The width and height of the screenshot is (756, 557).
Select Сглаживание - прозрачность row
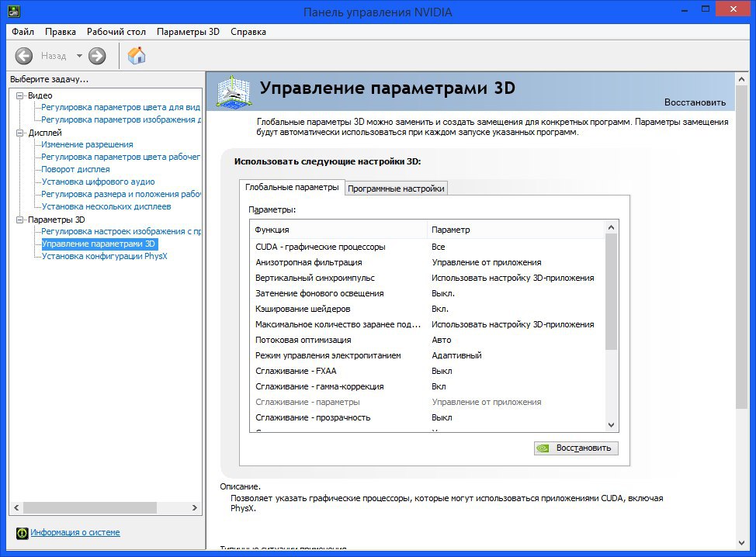427,417
